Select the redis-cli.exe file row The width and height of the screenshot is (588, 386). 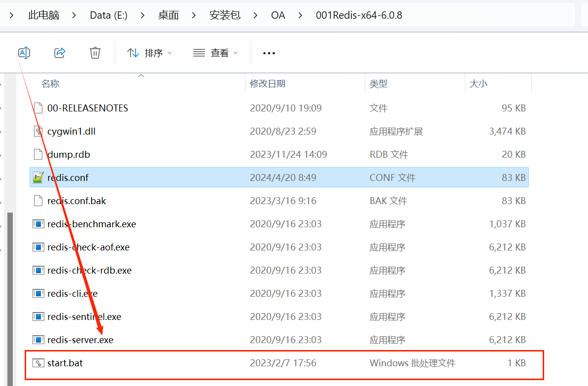[72, 293]
